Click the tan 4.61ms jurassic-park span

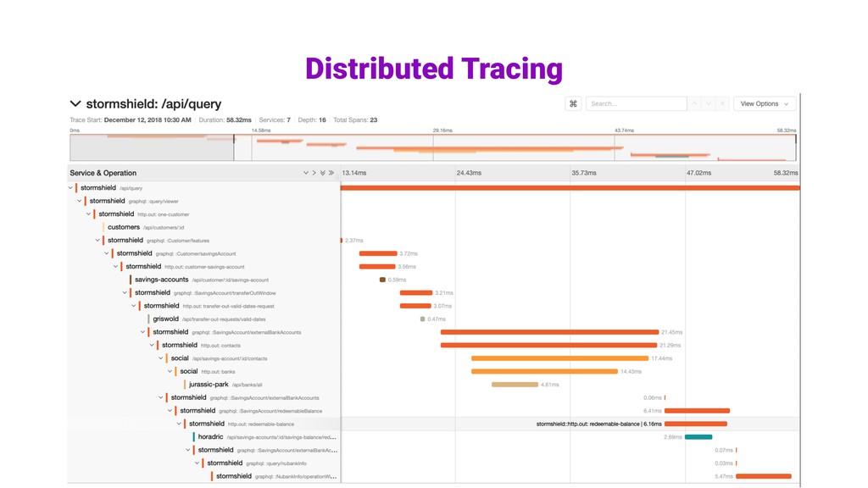[x=515, y=385]
